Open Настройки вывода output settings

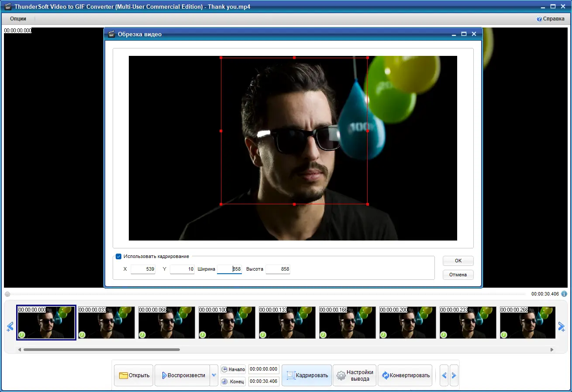pos(355,375)
